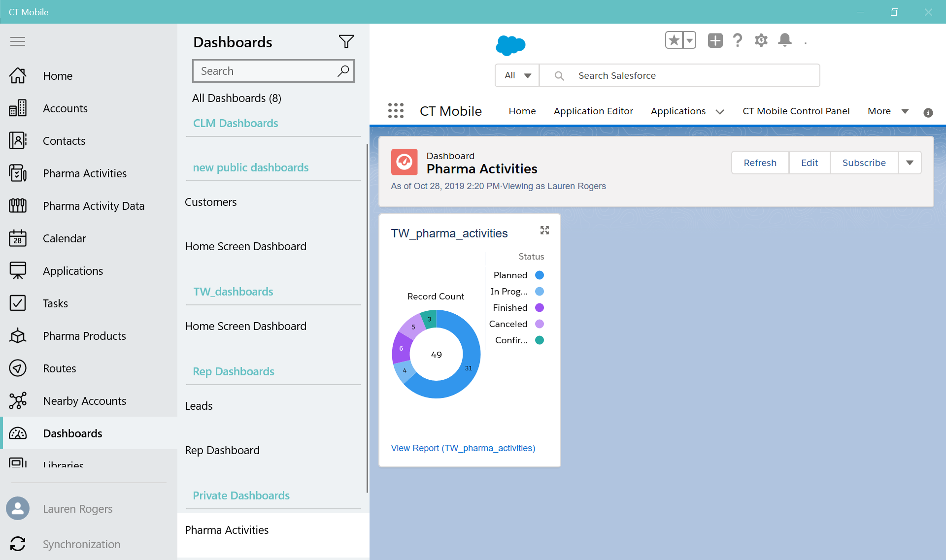
Task: Open the dashboards filter icon
Action: point(346,42)
